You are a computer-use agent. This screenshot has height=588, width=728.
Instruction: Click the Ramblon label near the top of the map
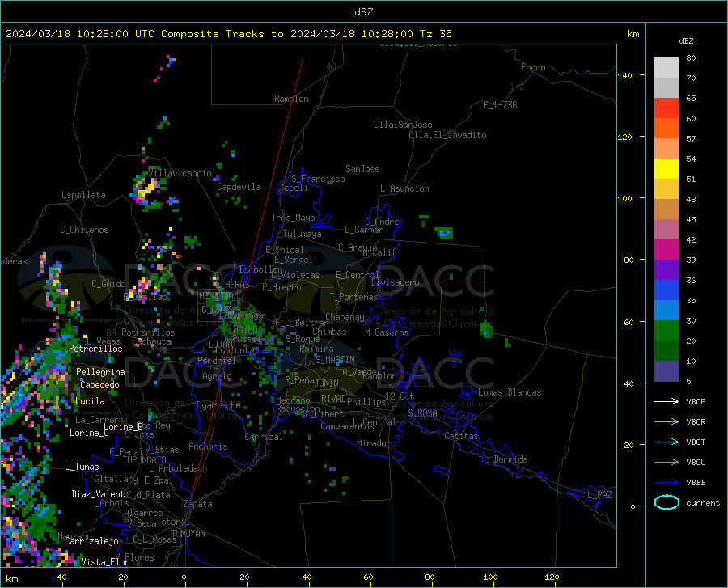coord(291,99)
